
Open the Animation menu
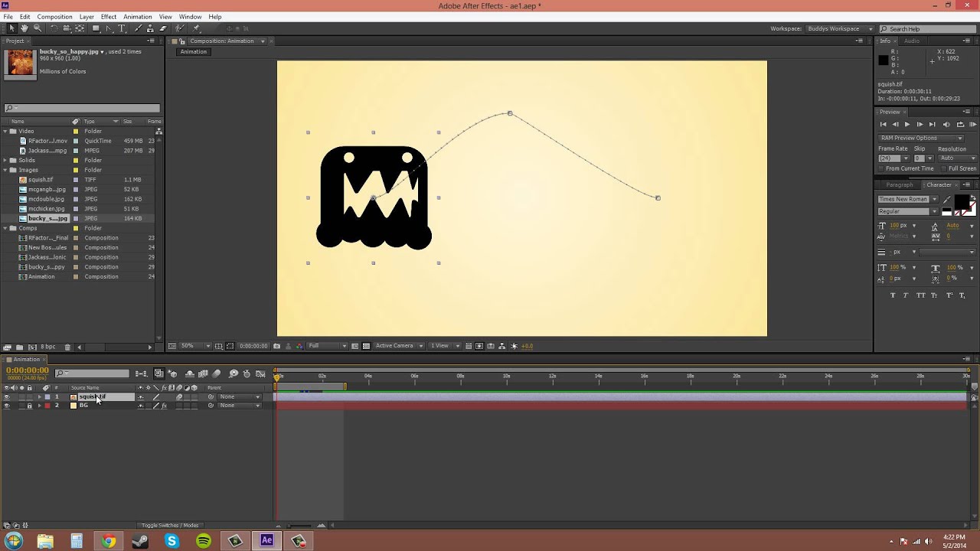point(138,17)
